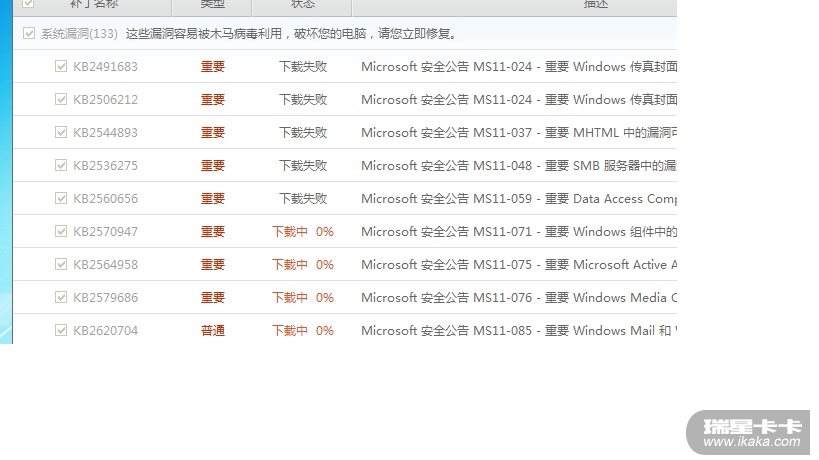Click 下载失败 status of KB2506212
The height and width of the screenshot is (460, 819).
point(303,100)
